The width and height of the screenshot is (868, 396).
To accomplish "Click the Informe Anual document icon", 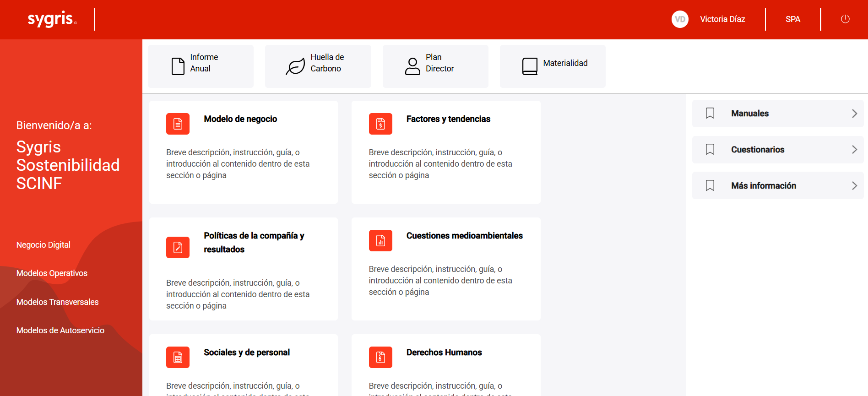I will (x=178, y=66).
